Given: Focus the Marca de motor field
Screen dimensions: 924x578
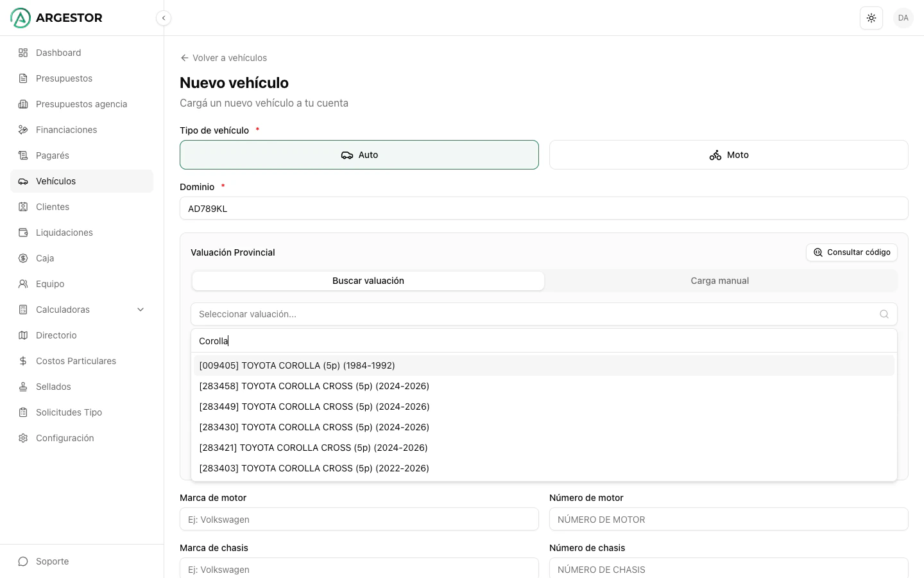Looking at the screenshot, I should [359, 519].
